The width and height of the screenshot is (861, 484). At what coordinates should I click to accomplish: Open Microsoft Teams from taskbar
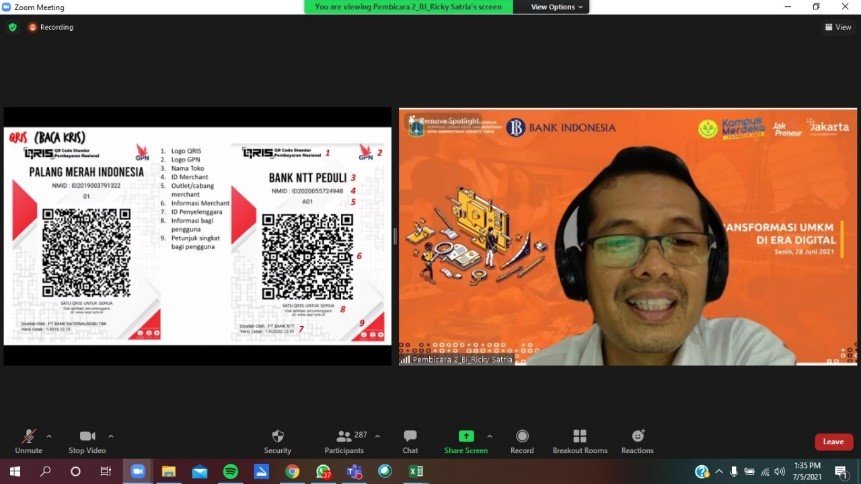point(354,471)
